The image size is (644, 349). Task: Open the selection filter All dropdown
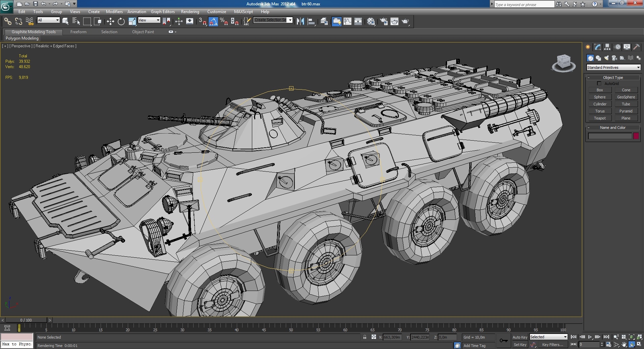(x=48, y=20)
